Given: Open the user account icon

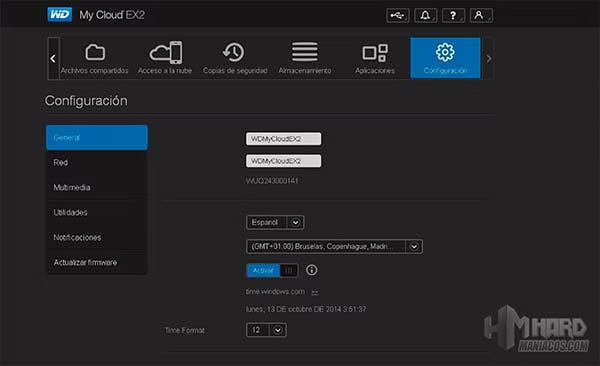Looking at the screenshot, I should pos(481,16).
